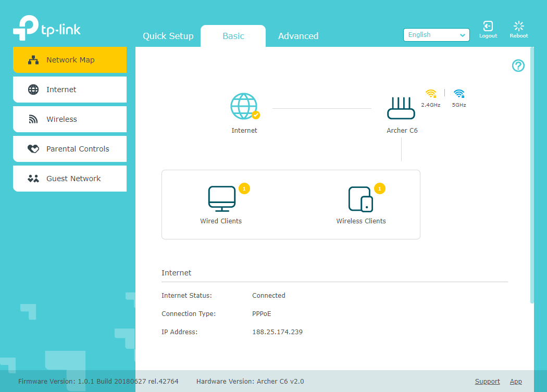The width and height of the screenshot is (547, 392).
Task: Click the tp-link logo
Action: [47, 28]
